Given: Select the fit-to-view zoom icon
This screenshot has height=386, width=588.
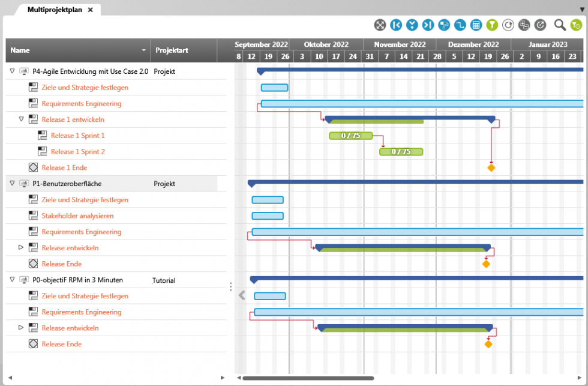Looking at the screenshot, I should [x=380, y=25].
